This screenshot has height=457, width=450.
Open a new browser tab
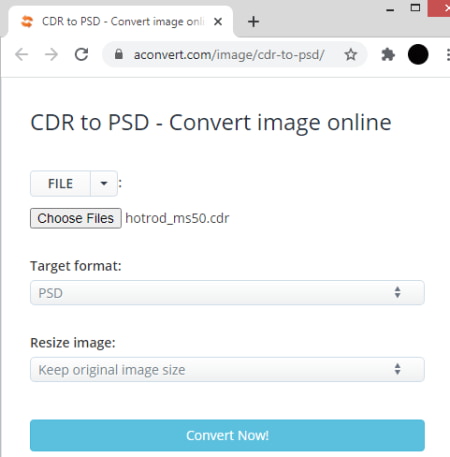(253, 22)
